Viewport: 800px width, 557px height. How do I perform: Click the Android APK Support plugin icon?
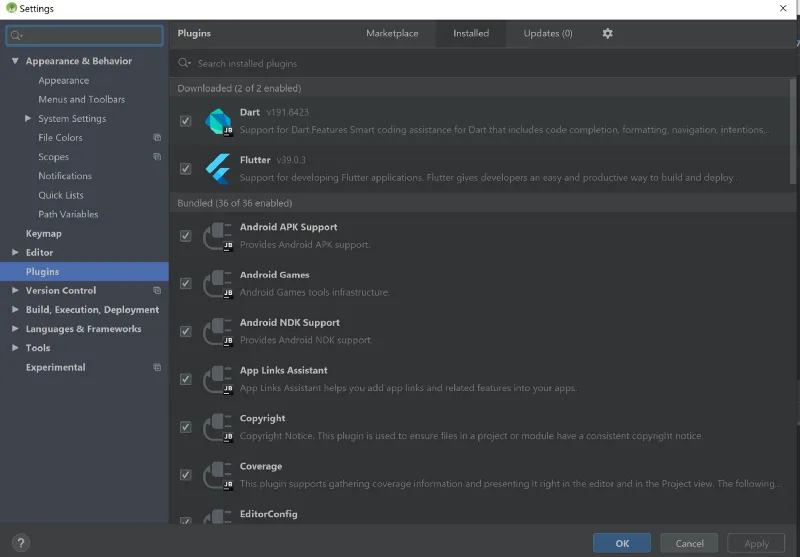(218, 236)
